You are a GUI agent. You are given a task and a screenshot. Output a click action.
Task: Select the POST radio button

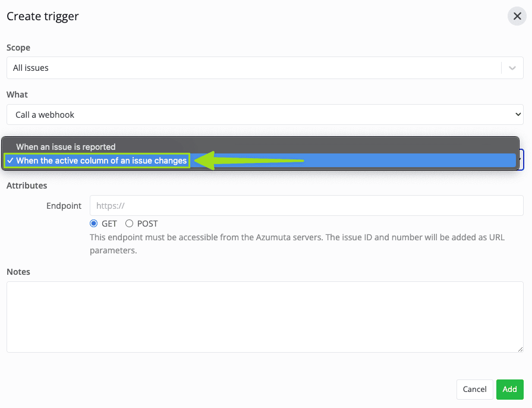coord(128,223)
